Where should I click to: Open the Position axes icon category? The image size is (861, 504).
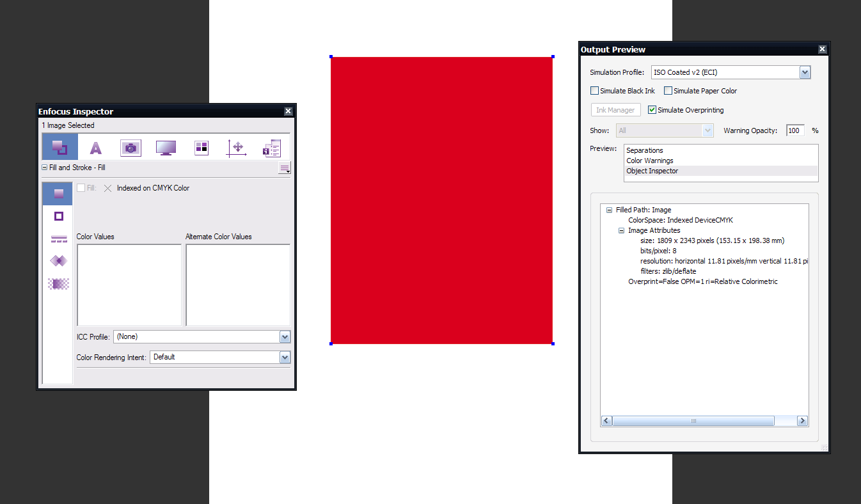tap(236, 148)
